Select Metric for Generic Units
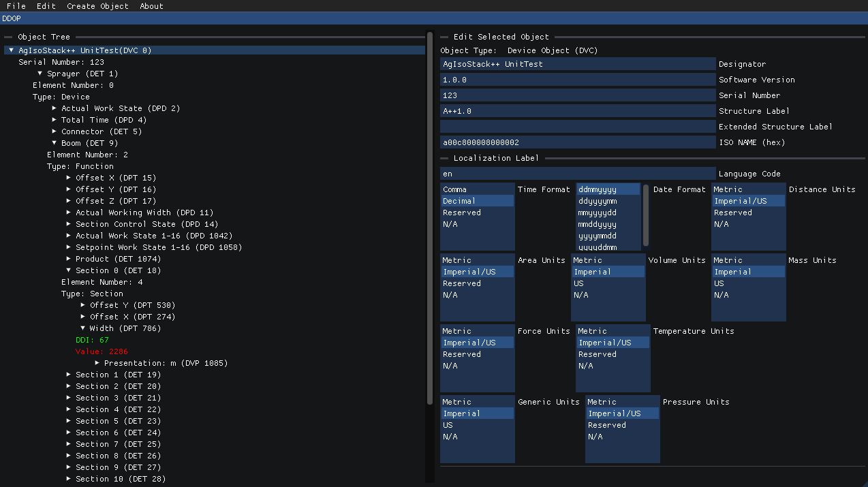Image resolution: width=868 pixels, height=487 pixels. 477,402
